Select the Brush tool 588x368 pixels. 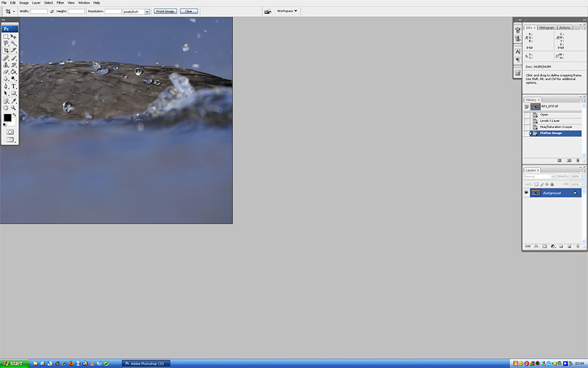coord(13,58)
